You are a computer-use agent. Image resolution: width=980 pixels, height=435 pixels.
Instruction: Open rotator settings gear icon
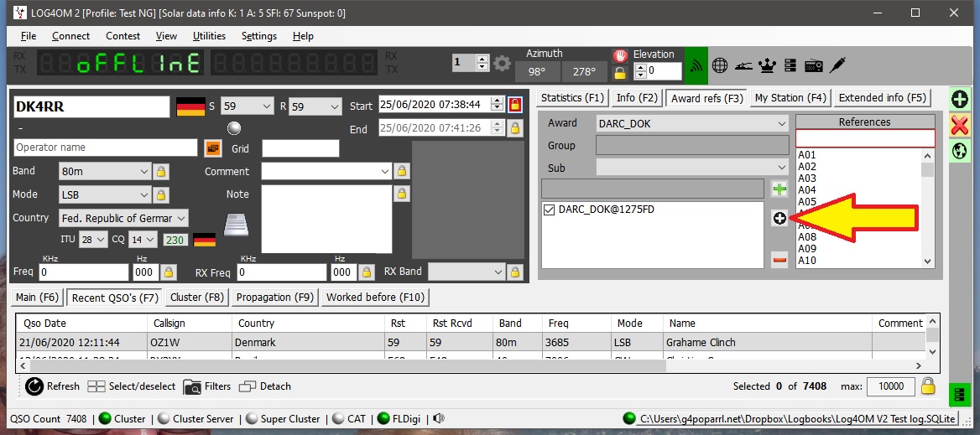click(x=502, y=63)
